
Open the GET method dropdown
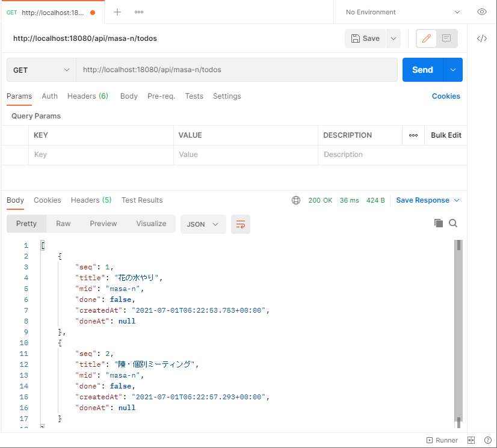(x=42, y=70)
